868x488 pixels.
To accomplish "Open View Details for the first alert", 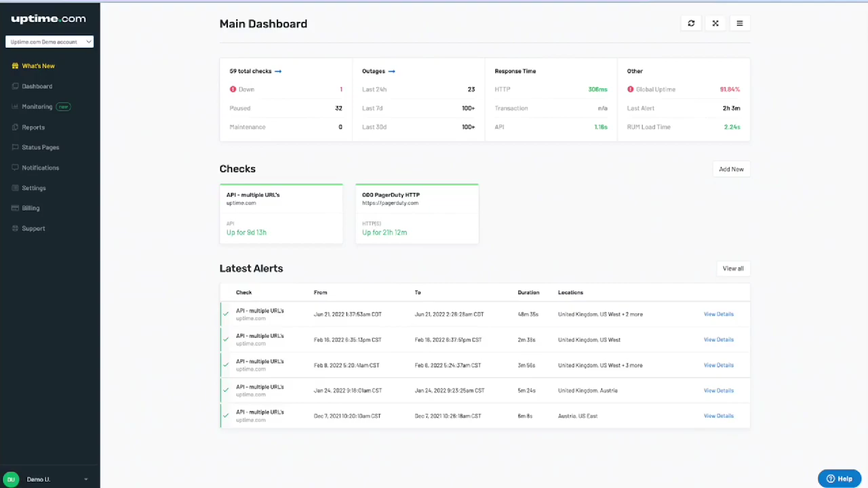I will pos(718,314).
